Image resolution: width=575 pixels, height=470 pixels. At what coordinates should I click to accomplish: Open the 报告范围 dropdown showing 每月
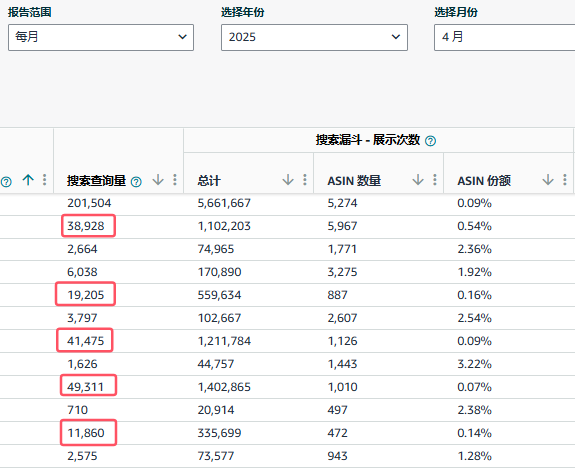point(101,37)
